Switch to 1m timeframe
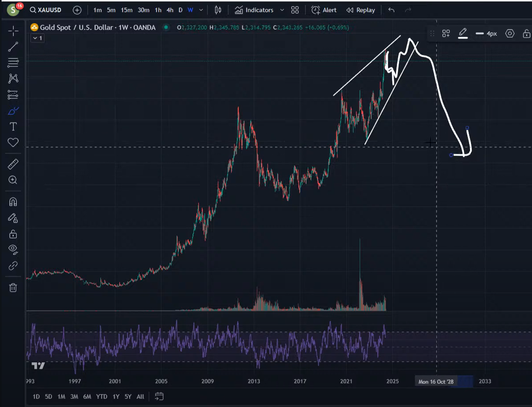 coord(97,10)
